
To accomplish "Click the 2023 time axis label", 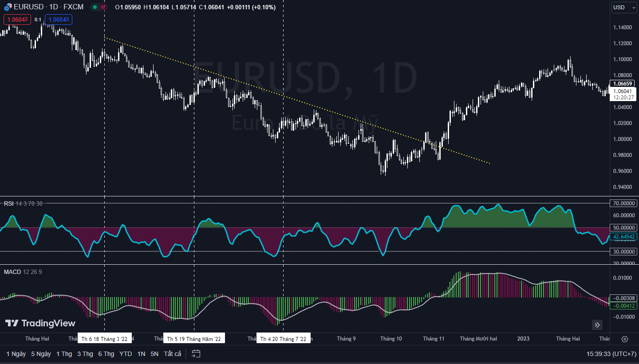I will click(x=523, y=339).
